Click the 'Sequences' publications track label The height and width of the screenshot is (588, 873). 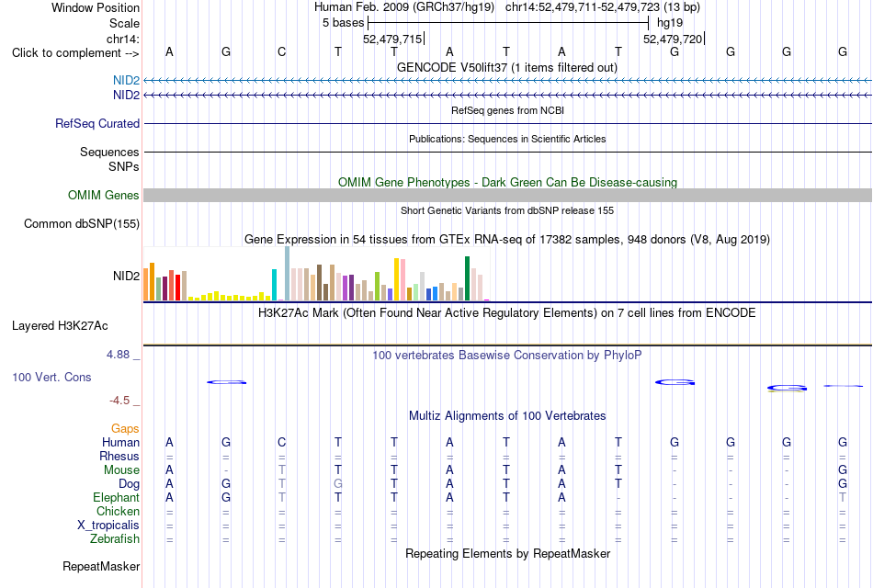click(x=109, y=152)
